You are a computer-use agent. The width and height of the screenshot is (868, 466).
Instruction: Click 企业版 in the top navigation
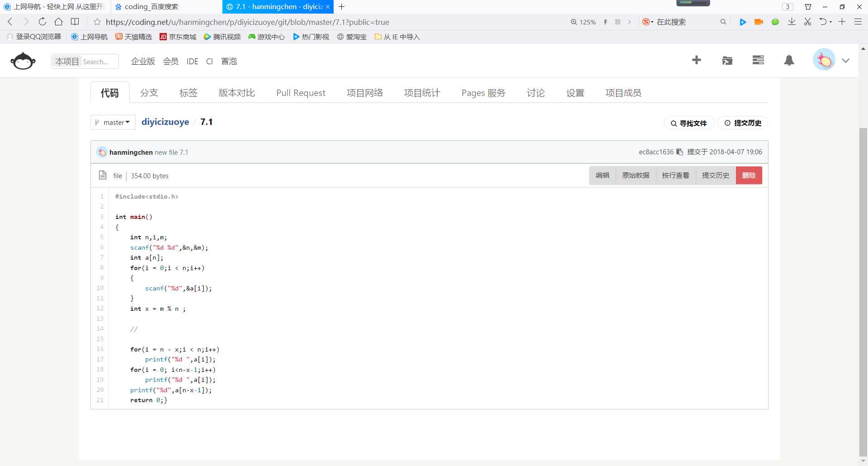click(143, 61)
